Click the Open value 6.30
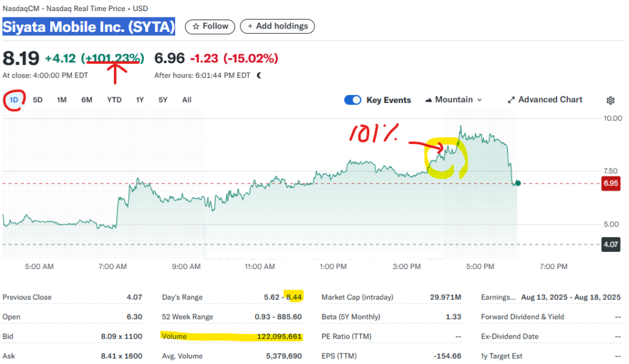 coord(134,317)
